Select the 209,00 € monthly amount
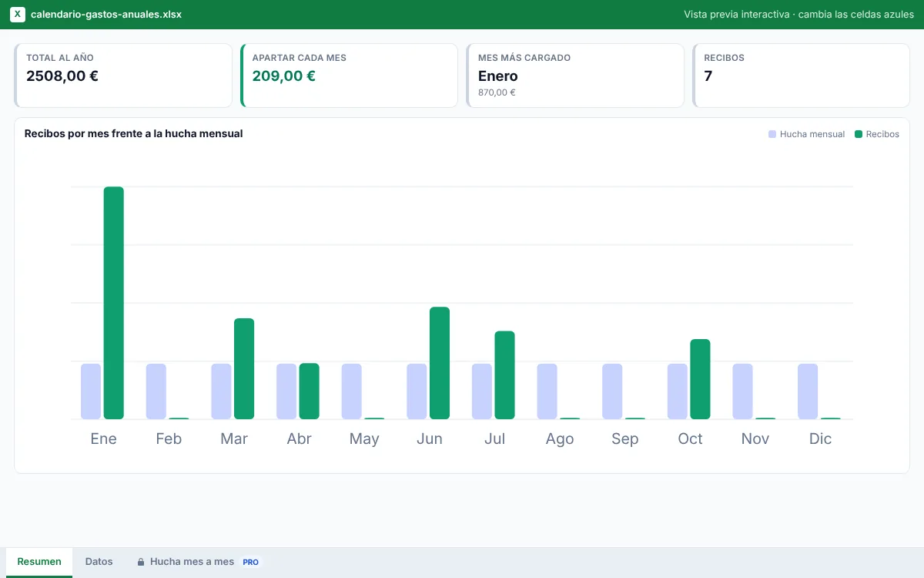Viewport: 924px width, 578px height. click(284, 76)
